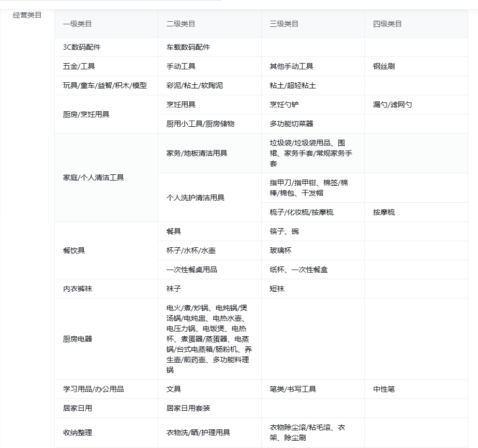This screenshot has height=448, width=478.
Task: Click the 四级类目 column header
Action: (387, 24)
